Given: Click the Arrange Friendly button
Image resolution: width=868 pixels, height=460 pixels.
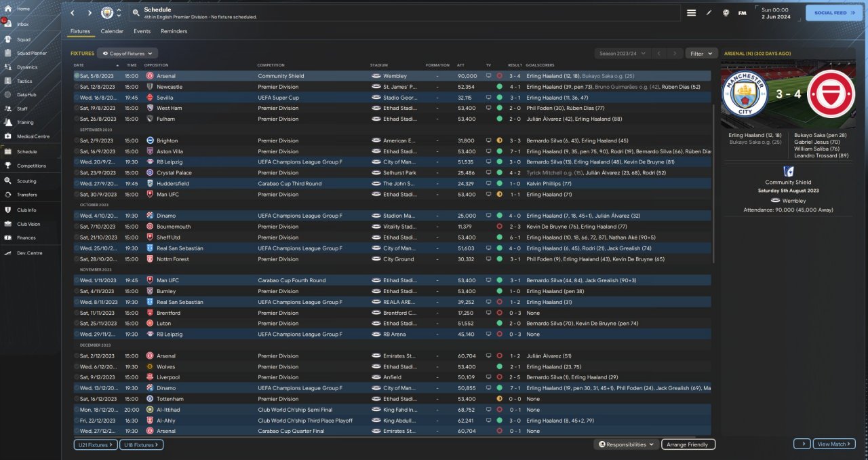Looking at the screenshot, I should point(688,444).
